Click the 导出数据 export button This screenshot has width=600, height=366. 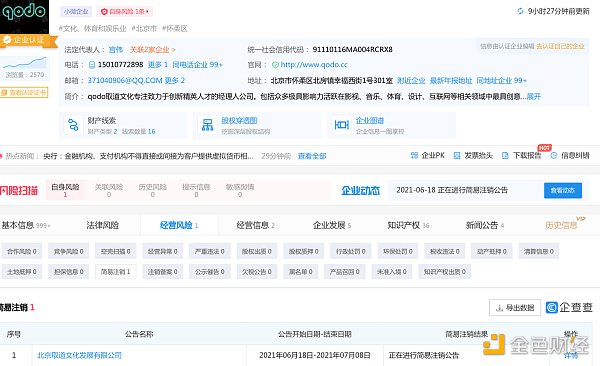click(515, 307)
